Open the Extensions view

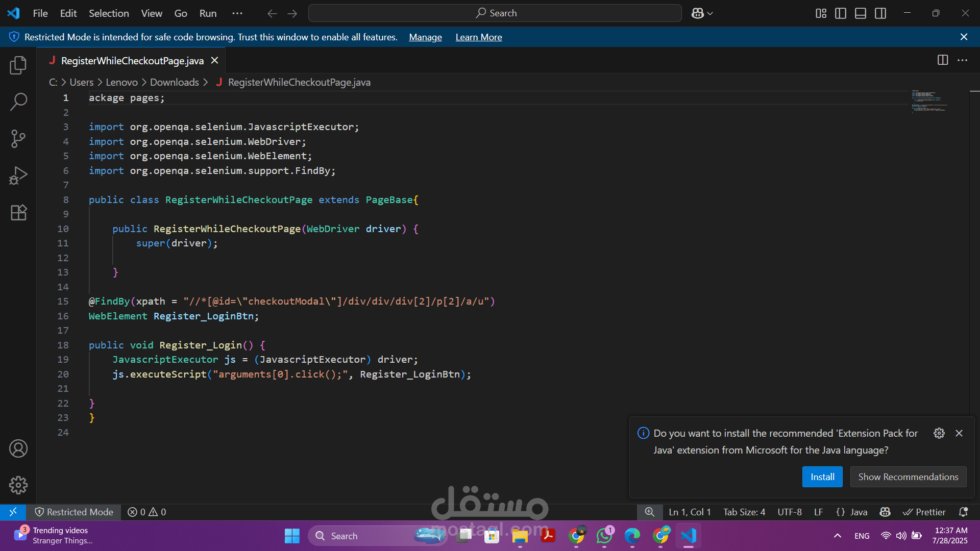coord(18,212)
